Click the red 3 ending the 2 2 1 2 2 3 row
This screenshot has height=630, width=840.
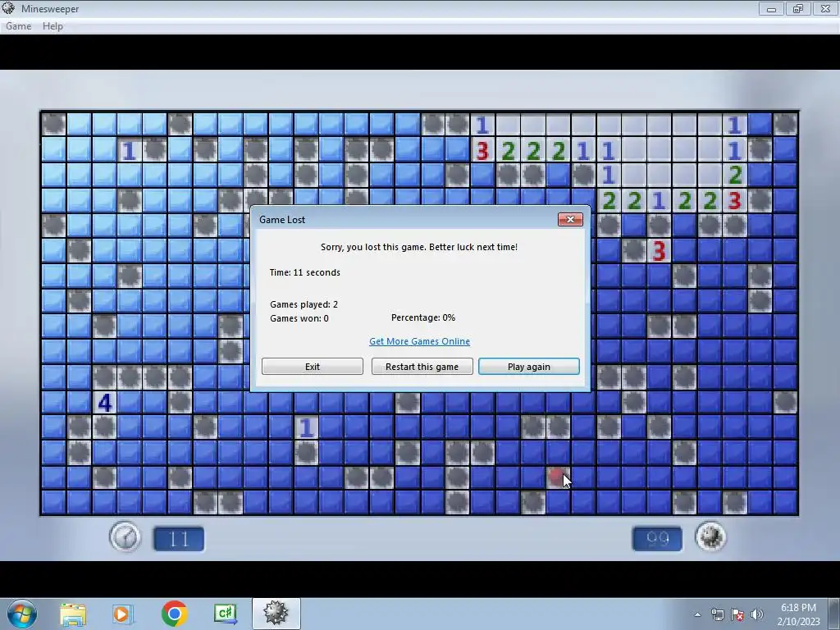click(734, 201)
